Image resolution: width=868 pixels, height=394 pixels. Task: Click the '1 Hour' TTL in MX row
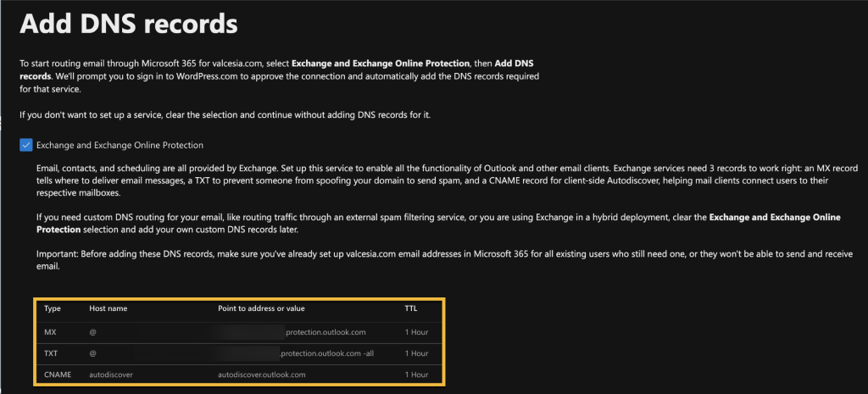(416, 331)
